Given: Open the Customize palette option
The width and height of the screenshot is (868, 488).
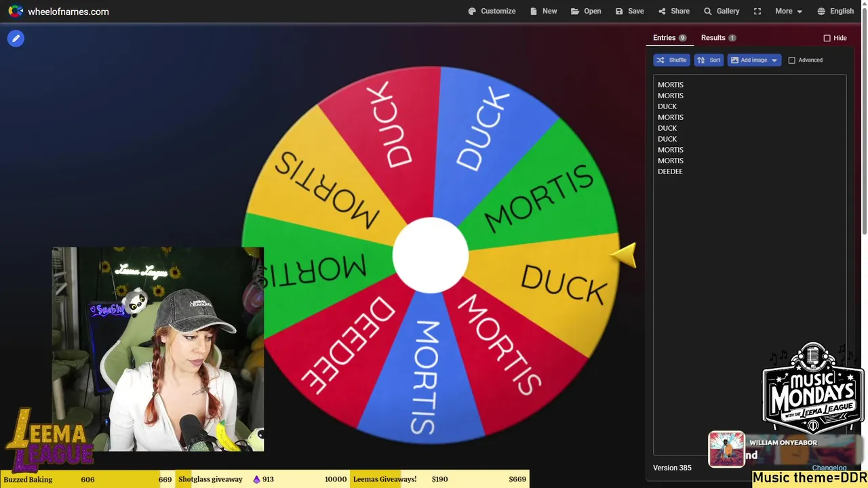Looking at the screenshot, I should [492, 11].
